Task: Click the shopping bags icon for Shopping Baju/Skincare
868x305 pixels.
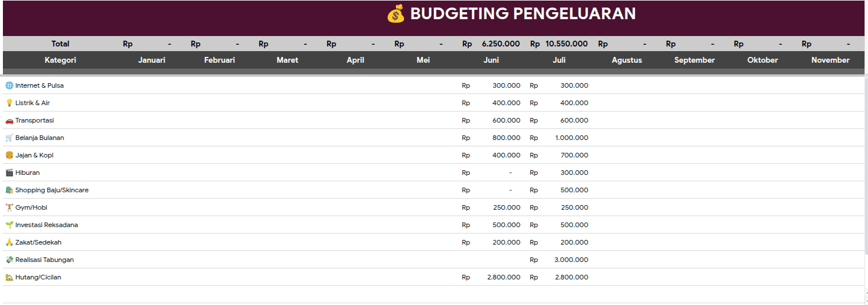Action: [9, 190]
